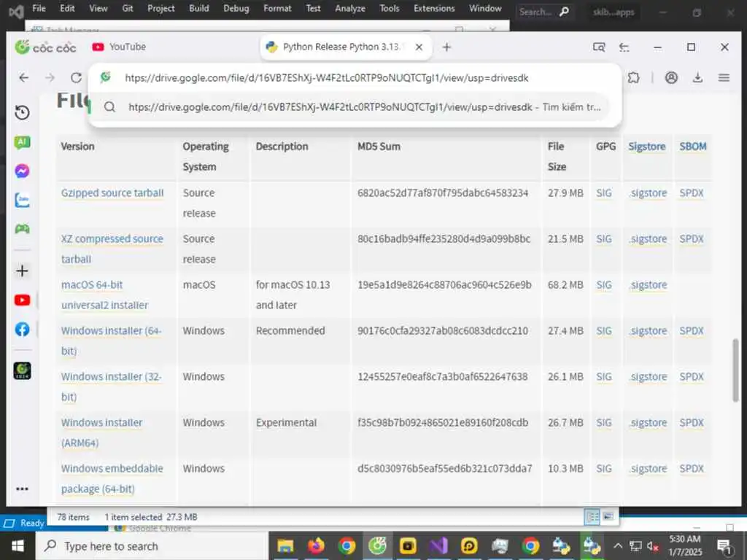Open the user profile icon
This screenshot has height=560, width=747.
671,77
